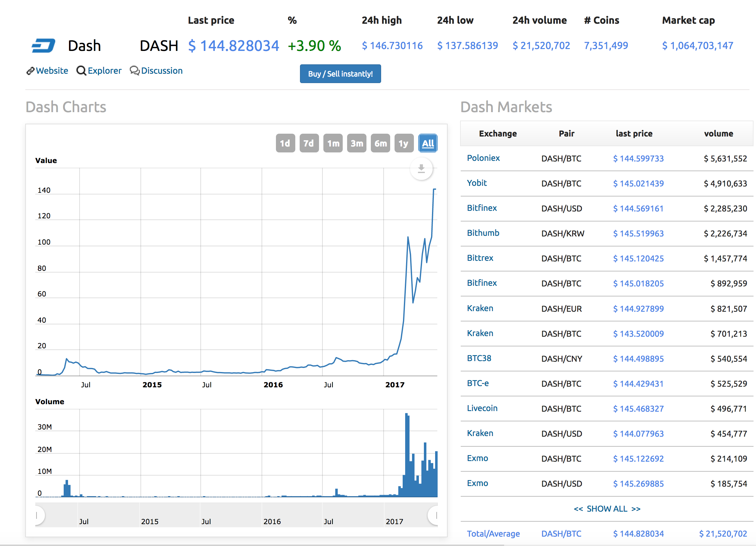756x546 pixels.
Task: Click the Dash Charts heading
Action: (66, 107)
